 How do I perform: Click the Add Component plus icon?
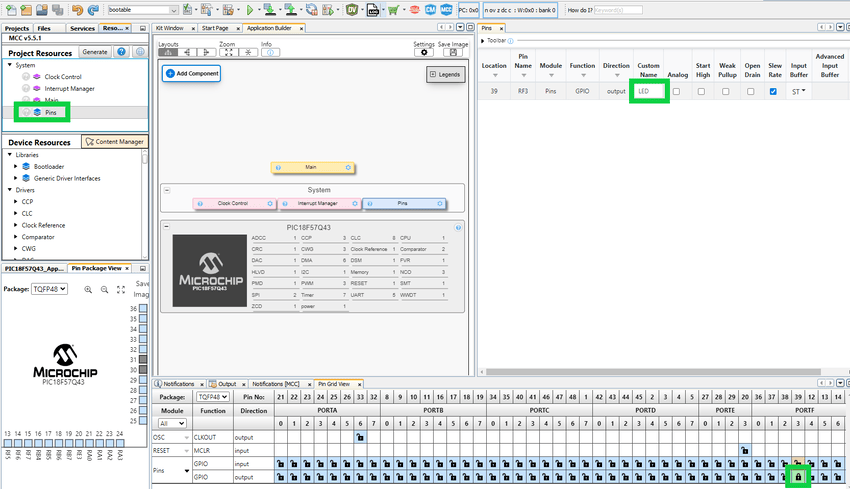coord(170,74)
